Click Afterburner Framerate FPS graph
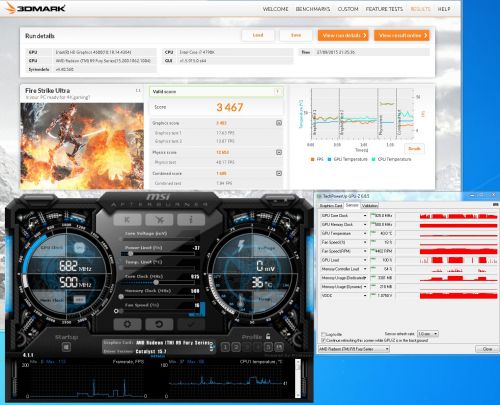Image resolution: width=500 pixels, height=405 pixels. click(87, 379)
